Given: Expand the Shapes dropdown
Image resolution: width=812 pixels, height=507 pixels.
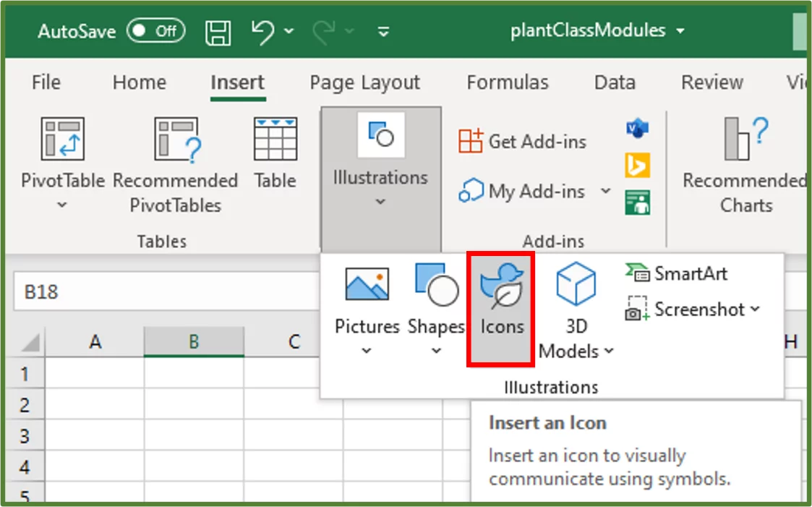Looking at the screenshot, I should [436, 350].
